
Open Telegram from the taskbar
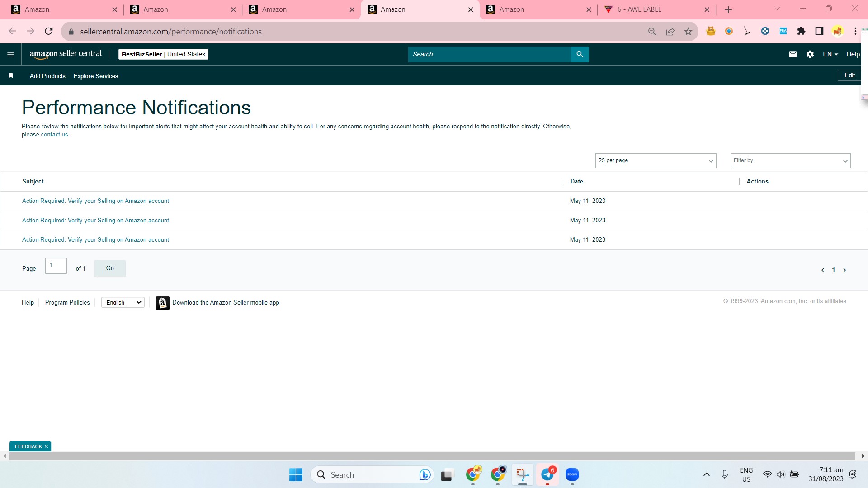[547, 474]
